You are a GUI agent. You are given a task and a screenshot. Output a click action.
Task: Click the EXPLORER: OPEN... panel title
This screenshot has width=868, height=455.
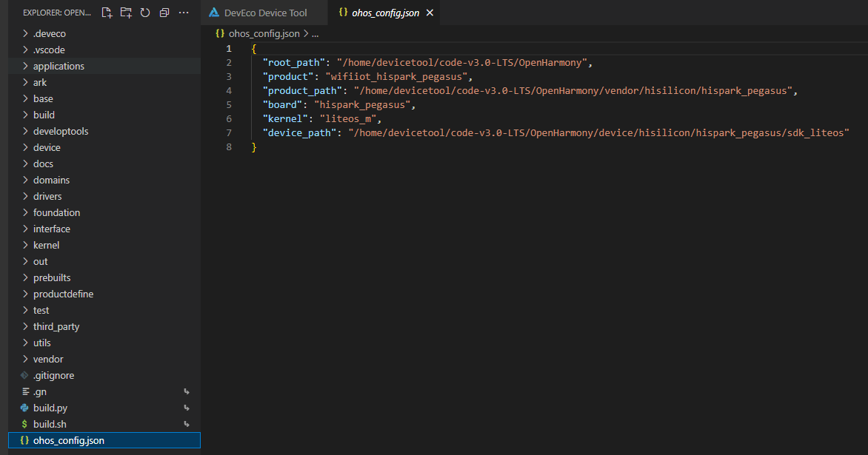coord(57,13)
